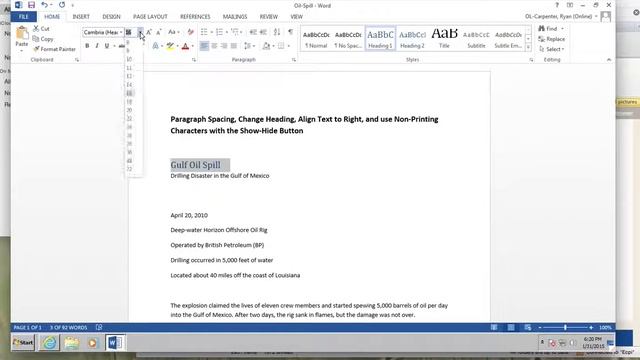
Task: Collapse the ribbon with the caret
Action: pyautogui.click(x=609, y=60)
